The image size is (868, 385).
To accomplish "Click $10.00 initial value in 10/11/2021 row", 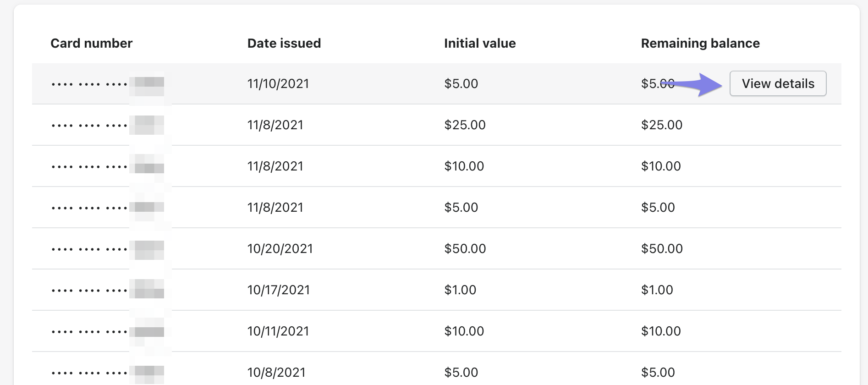I will [x=464, y=331].
